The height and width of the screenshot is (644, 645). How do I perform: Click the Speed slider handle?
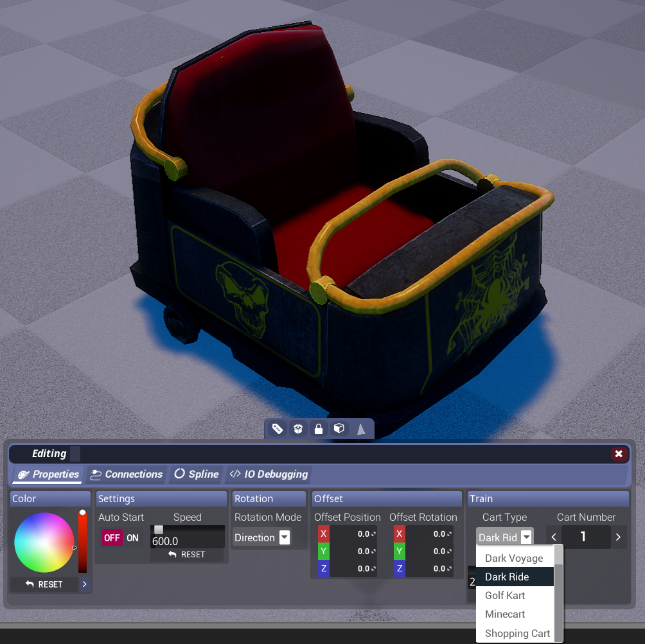point(159,530)
